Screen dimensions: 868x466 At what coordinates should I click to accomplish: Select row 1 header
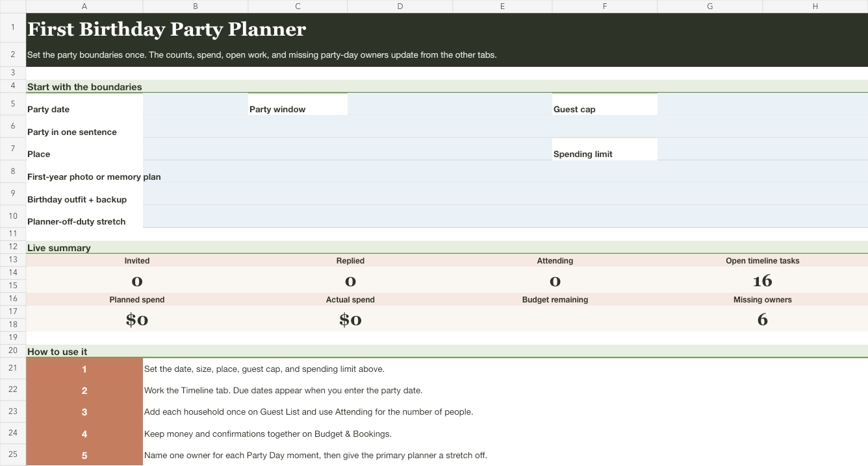(13, 27)
